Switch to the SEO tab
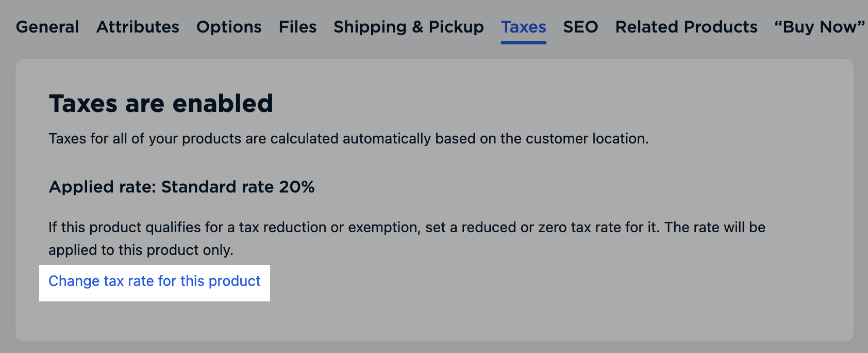 580,27
